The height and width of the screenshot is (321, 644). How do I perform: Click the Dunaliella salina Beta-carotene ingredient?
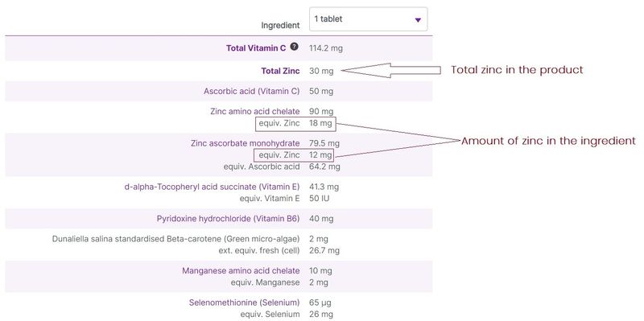(175, 239)
